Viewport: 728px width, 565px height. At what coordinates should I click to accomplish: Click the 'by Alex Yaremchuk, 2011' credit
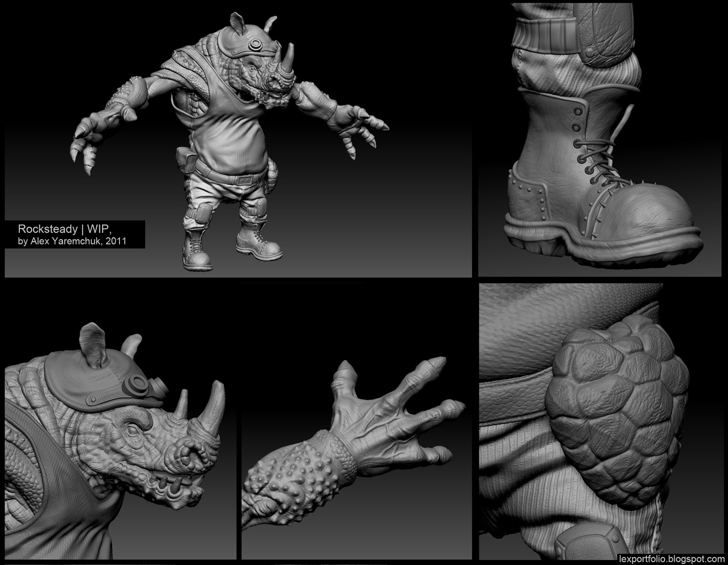(x=72, y=241)
